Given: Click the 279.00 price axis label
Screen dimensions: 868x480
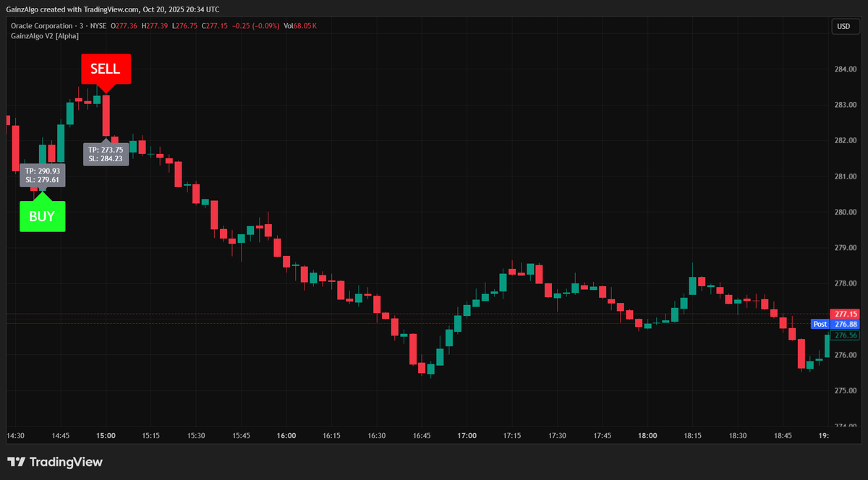Looking at the screenshot, I should pos(846,247).
